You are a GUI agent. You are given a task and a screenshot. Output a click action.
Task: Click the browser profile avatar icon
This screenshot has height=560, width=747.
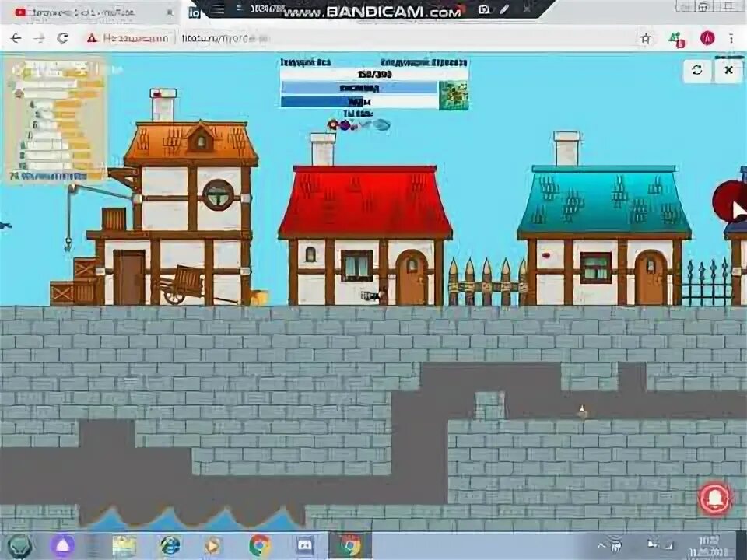[707, 37]
